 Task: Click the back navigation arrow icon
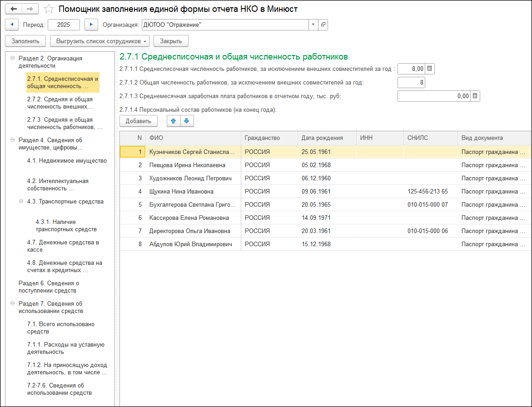tap(14, 9)
